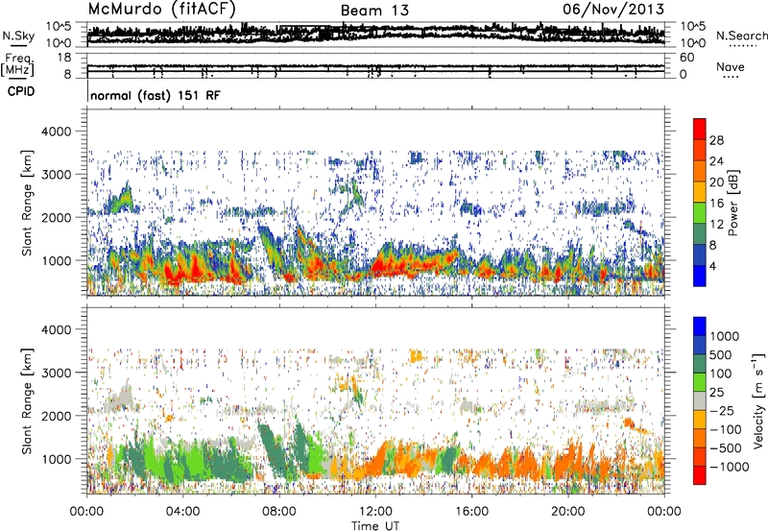Image resolution: width=768 pixels, height=532 pixels.
Task: Click the 'Freq. [MHz]' axis label
Action: 17,65
